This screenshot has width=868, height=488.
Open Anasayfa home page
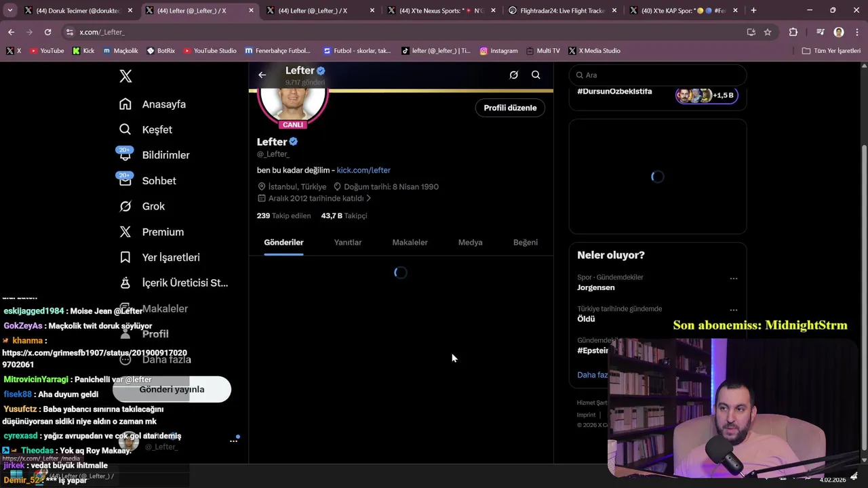(153, 104)
